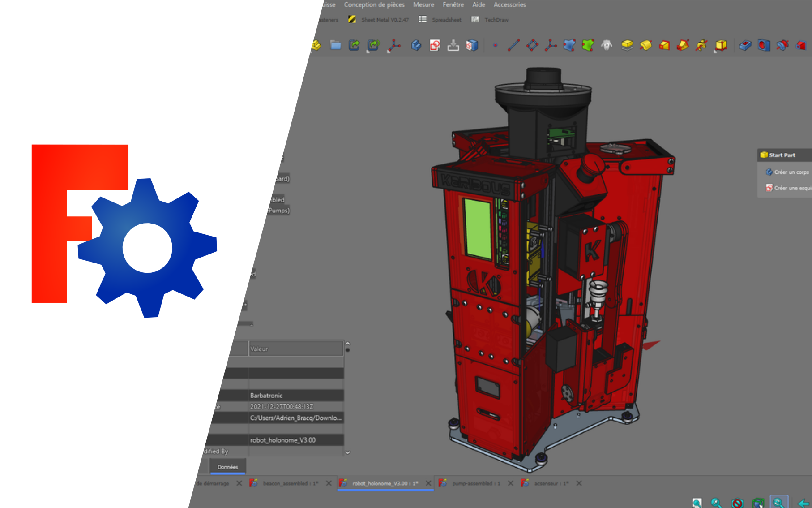Open the TechDraw workbench
This screenshot has width=812, height=508.
pos(497,19)
